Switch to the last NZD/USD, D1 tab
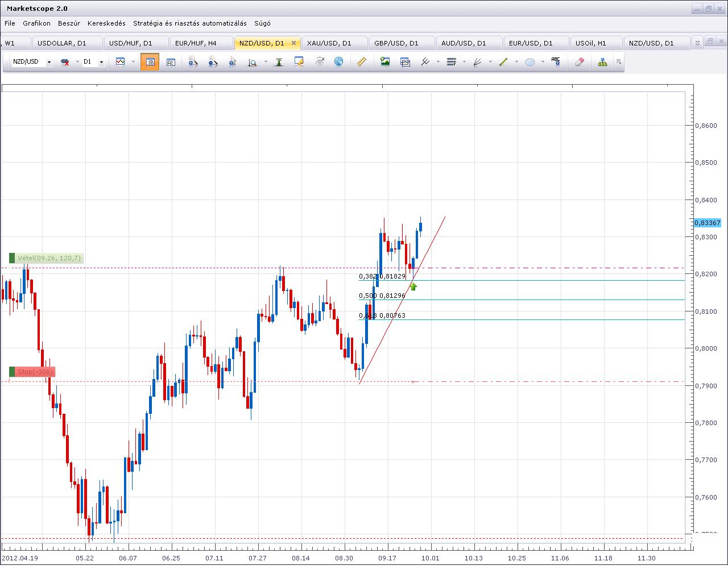This screenshot has width=728, height=582. 656,43
